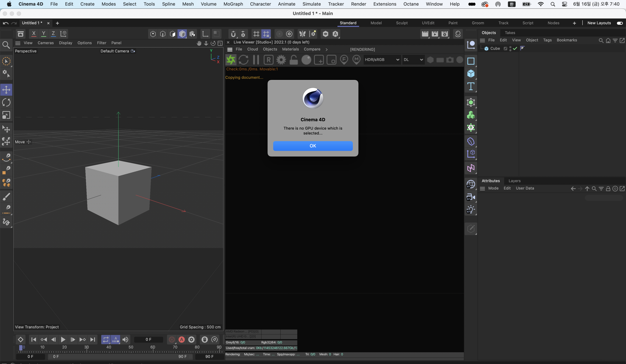Open the search magnifier in left toolbar
Image resolution: width=626 pixels, height=364 pixels.
(x=6, y=45)
